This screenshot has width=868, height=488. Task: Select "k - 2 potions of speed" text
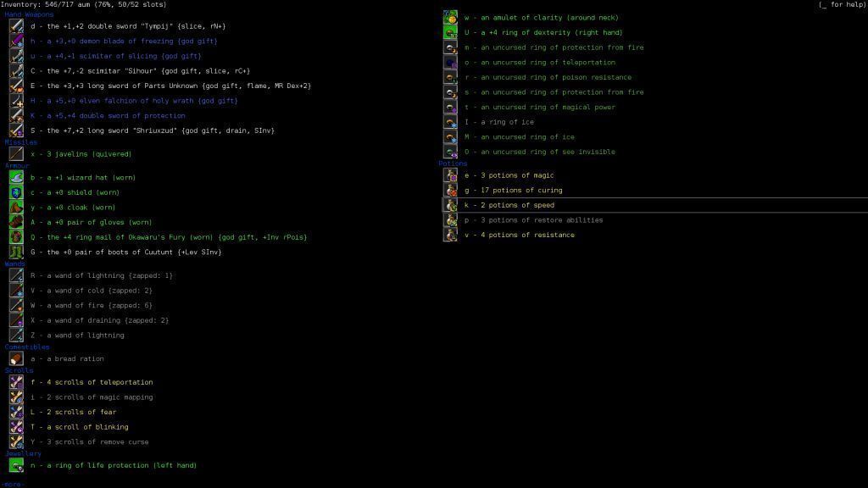point(509,205)
